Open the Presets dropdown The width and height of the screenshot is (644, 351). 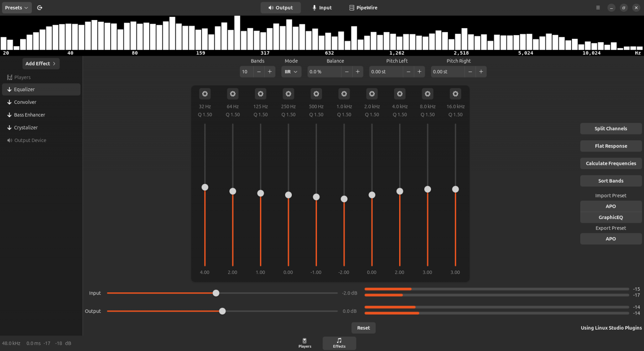(16, 7)
